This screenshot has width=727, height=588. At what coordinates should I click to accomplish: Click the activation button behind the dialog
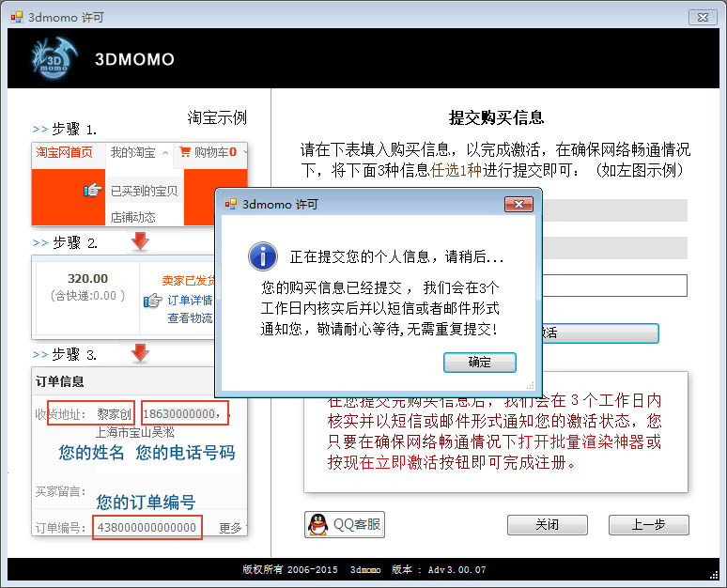pyautogui.click(x=600, y=333)
